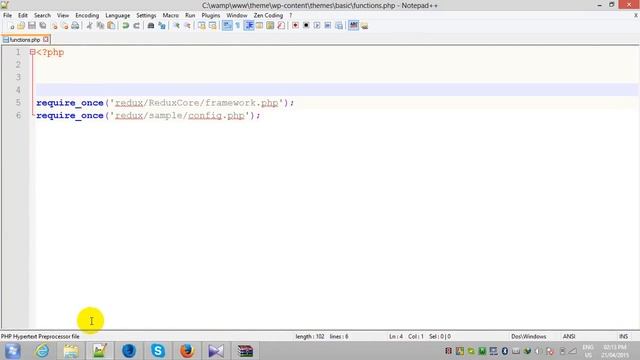This screenshot has height=360, width=640.
Task: Toggle synchronized horizontal scrolling
Action: [x=212, y=26]
